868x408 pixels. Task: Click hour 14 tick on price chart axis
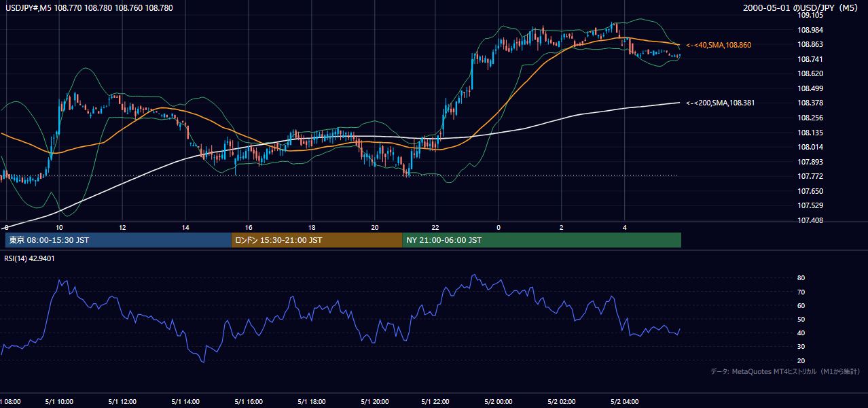point(185,227)
